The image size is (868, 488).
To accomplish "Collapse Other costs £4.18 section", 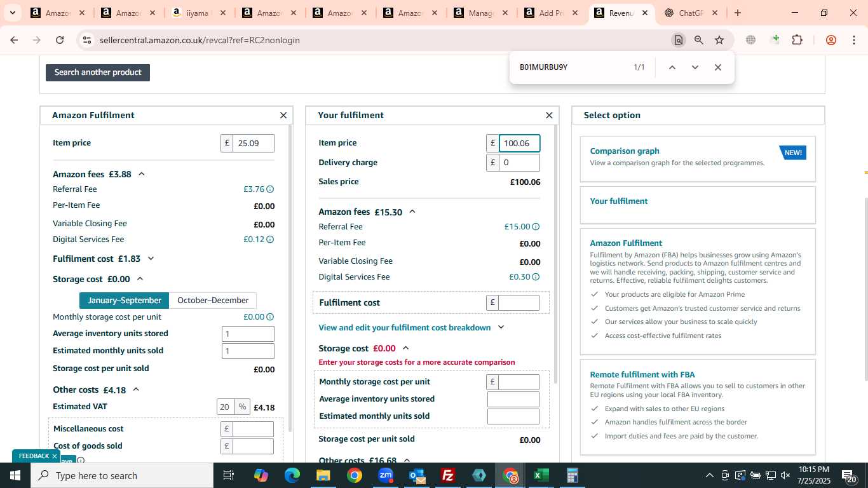I will click(136, 390).
